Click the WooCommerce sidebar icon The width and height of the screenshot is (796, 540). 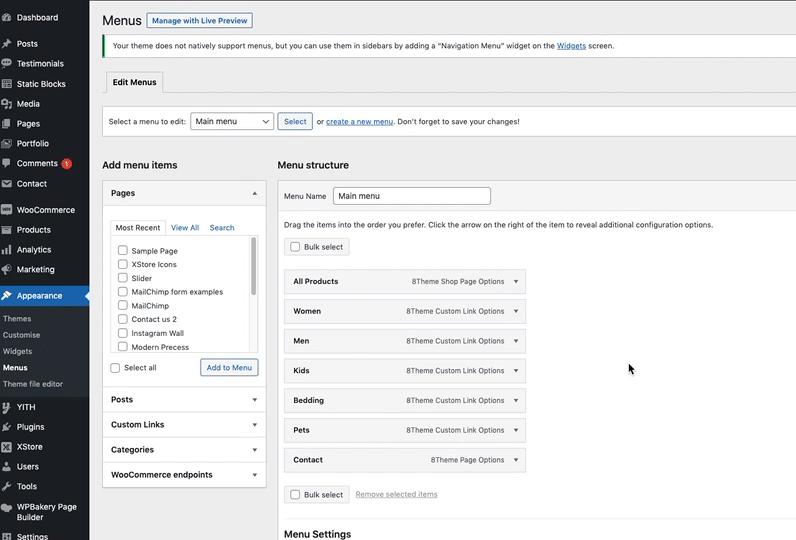7,210
